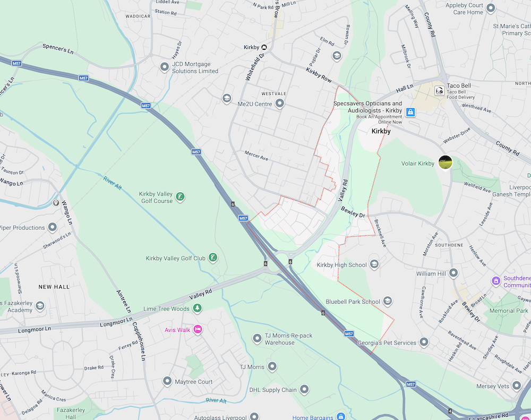531x420 pixels.
Task: Open the Lime Tree Woods park icon
Action: [197, 308]
